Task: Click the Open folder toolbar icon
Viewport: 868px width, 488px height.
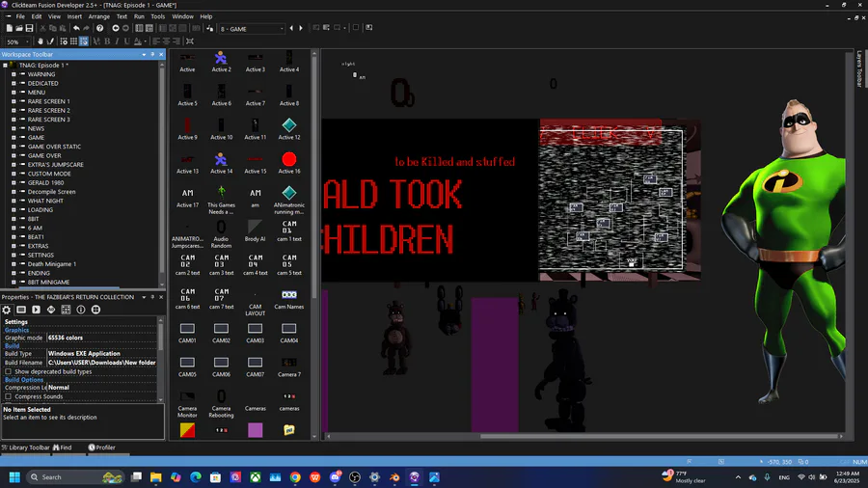Action: [x=19, y=28]
